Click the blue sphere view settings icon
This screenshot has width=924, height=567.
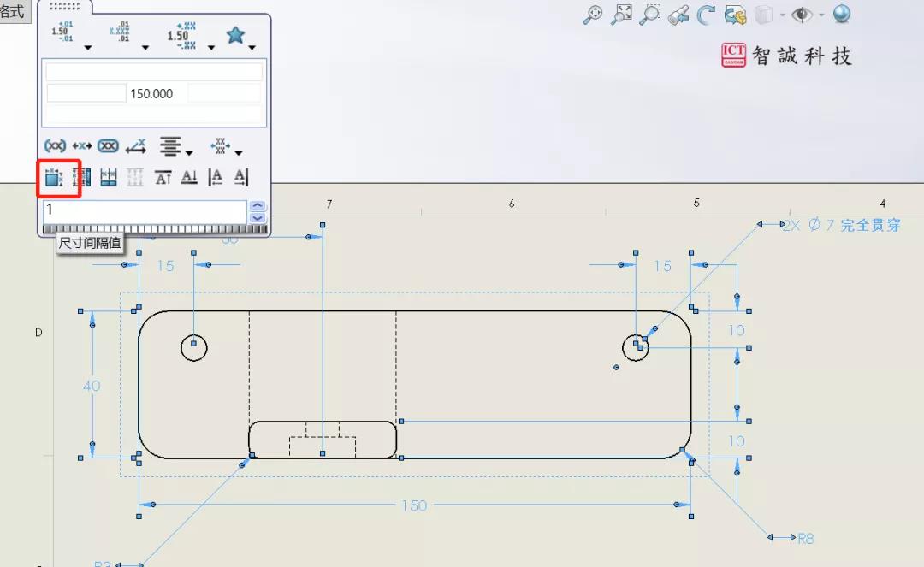pyautogui.click(x=842, y=15)
